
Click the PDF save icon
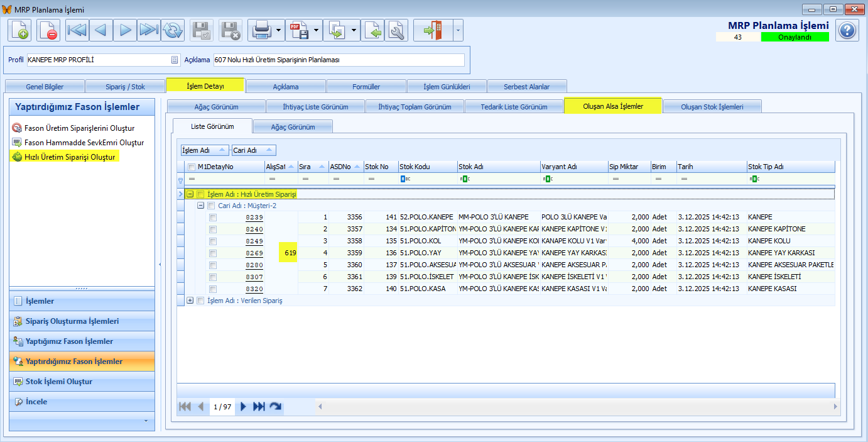point(299,30)
